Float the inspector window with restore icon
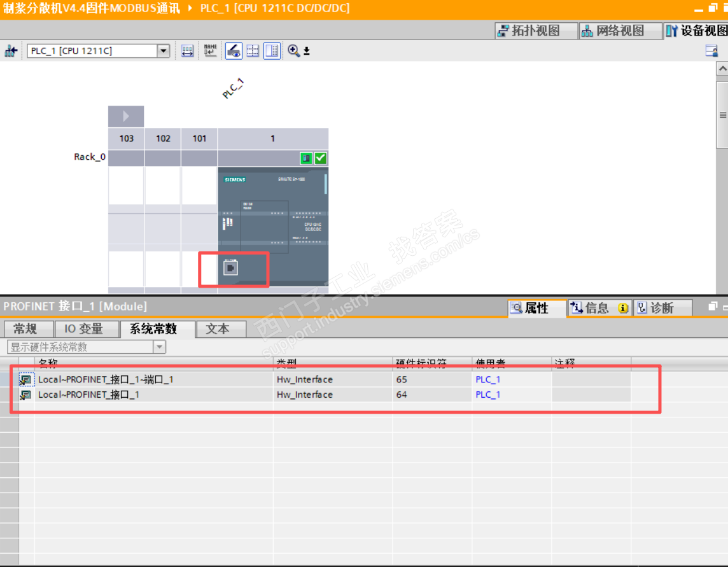Image resolution: width=728 pixels, height=567 pixels. tap(713, 307)
